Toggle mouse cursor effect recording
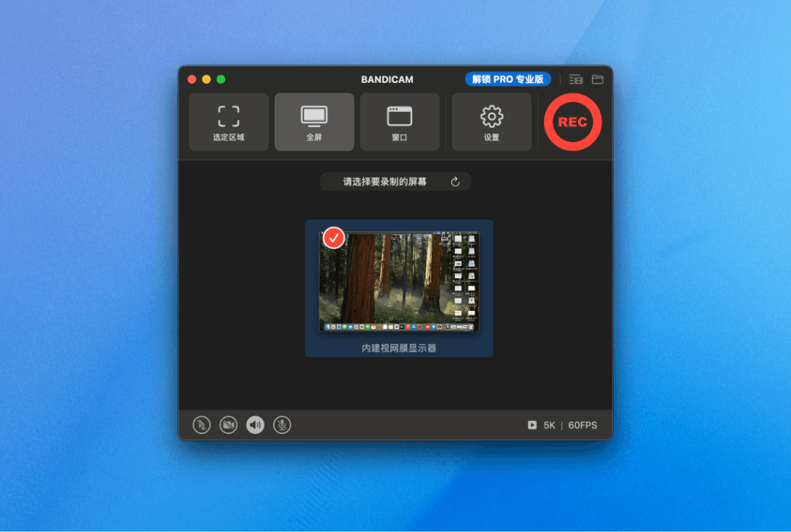The height and width of the screenshot is (532, 791). [x=202, y=425]
